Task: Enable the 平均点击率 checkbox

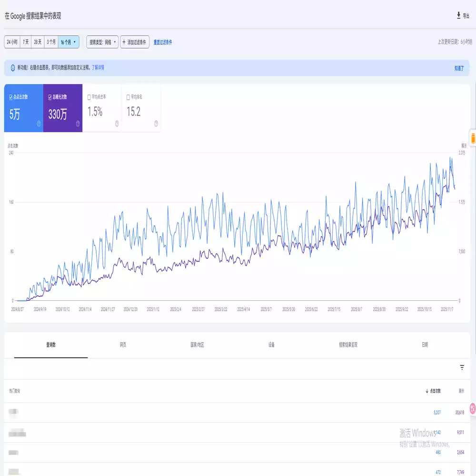Action: point(89,97)
